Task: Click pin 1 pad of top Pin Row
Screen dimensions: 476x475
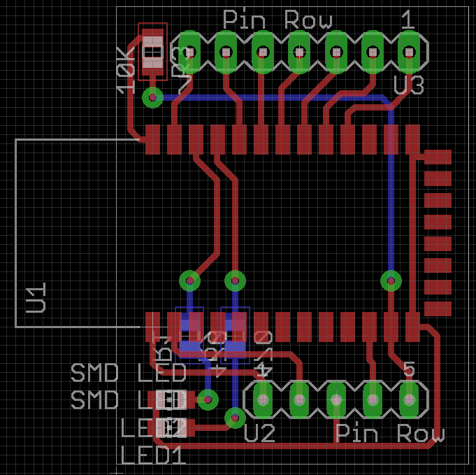Action: pyautogui.click(x=408, y=51)
